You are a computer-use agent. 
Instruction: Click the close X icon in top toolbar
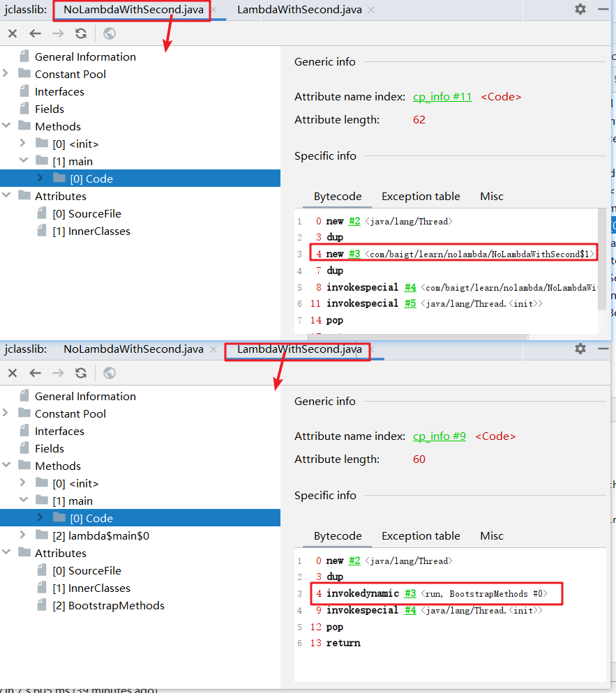pyautogui.click(x=13, y=33)
